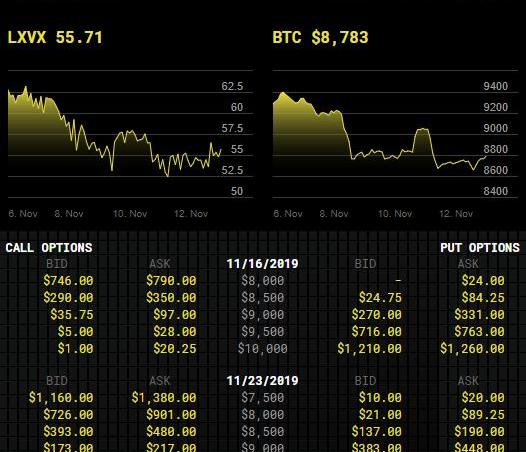Select call ask $350.00
The width and height of the screenshot is (526, 452).
pyautogui.click(x=171, y=298)
